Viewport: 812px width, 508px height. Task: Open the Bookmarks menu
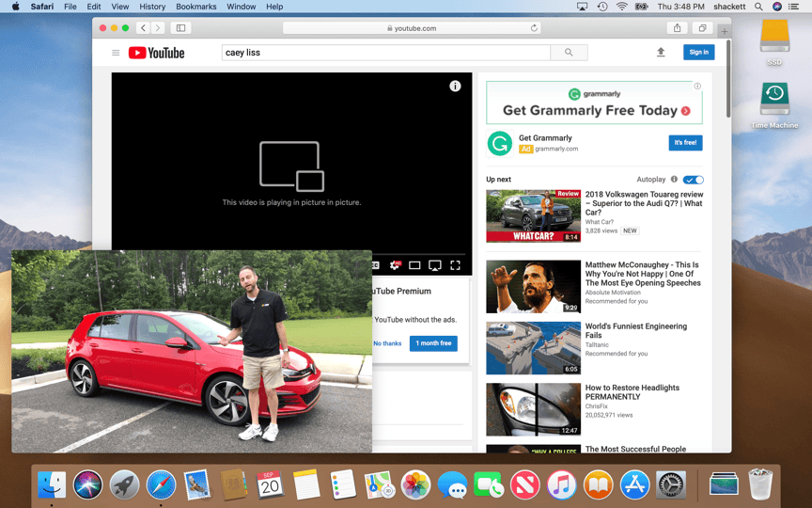click(196, 7)
